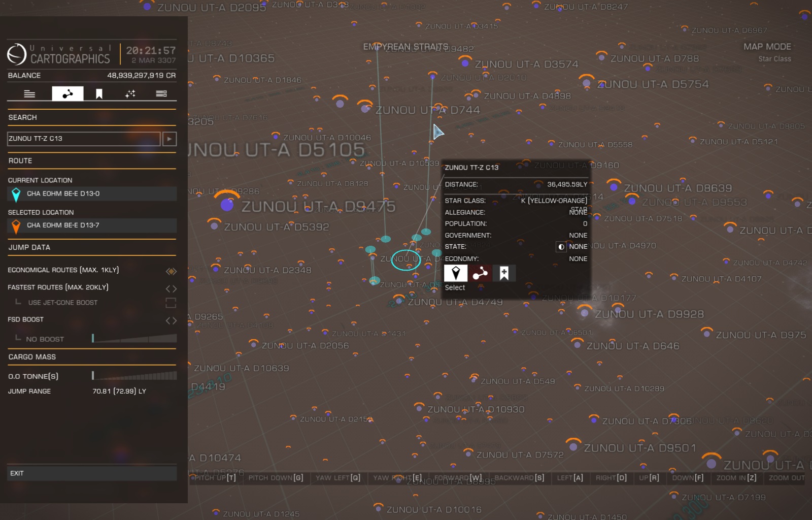
Task: Adjust the Cargo Mass slider
Action: (x=134, y=376)
